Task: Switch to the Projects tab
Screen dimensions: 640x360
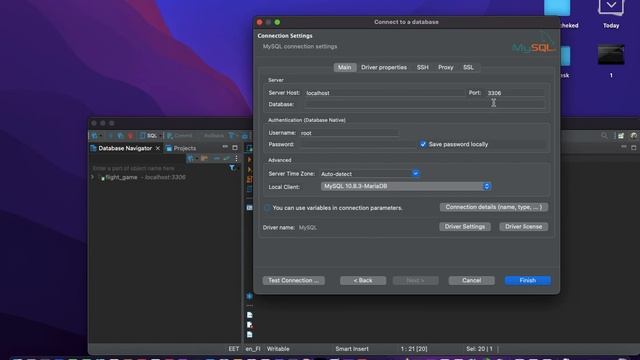Action: [180, 148]
